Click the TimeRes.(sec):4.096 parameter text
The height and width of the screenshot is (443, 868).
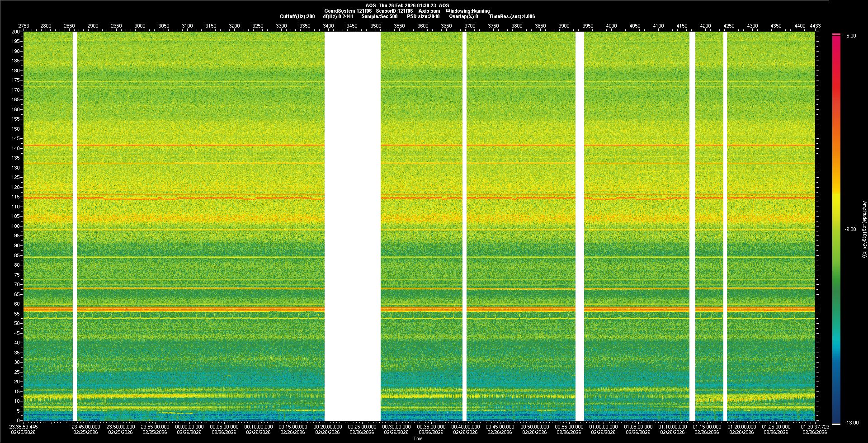point(512,16)
